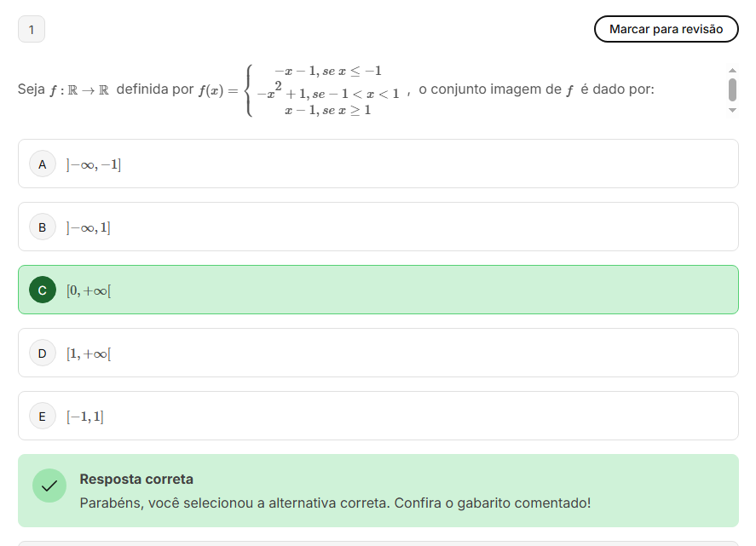The image size is (756, 546).
Task: Choose the answer text ]−∞, 1]
Action: (89, 227)
